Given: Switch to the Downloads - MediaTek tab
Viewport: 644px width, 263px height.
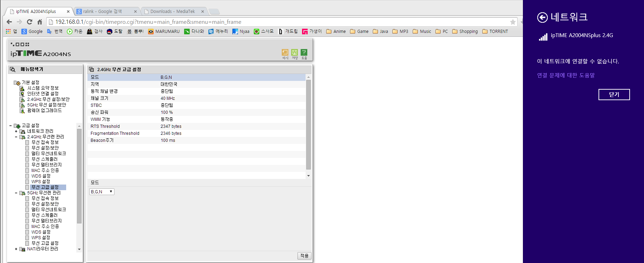Looking at the screenshot, I should coord(174,12).
